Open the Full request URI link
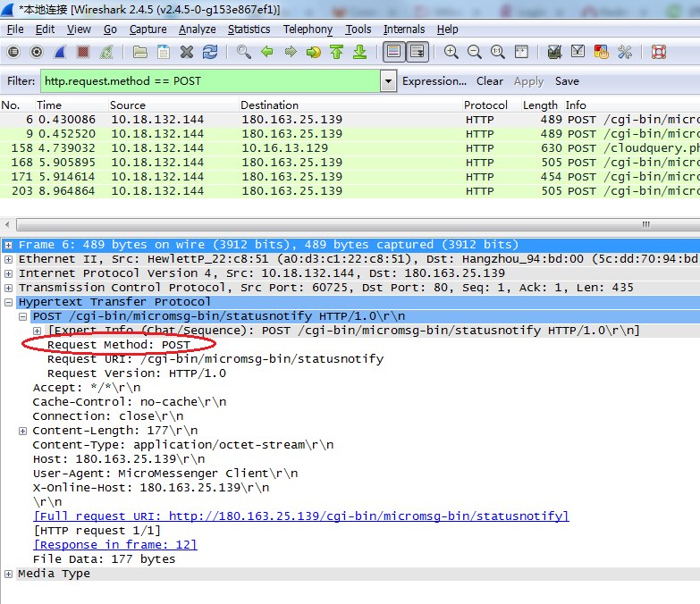Image resolution: width=700 pixels, height=604 pixels. [x=301, y=516]
